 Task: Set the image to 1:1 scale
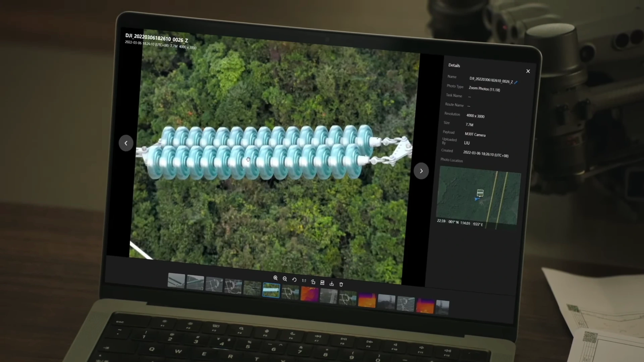pyautogui.click(x=304, y=281)
